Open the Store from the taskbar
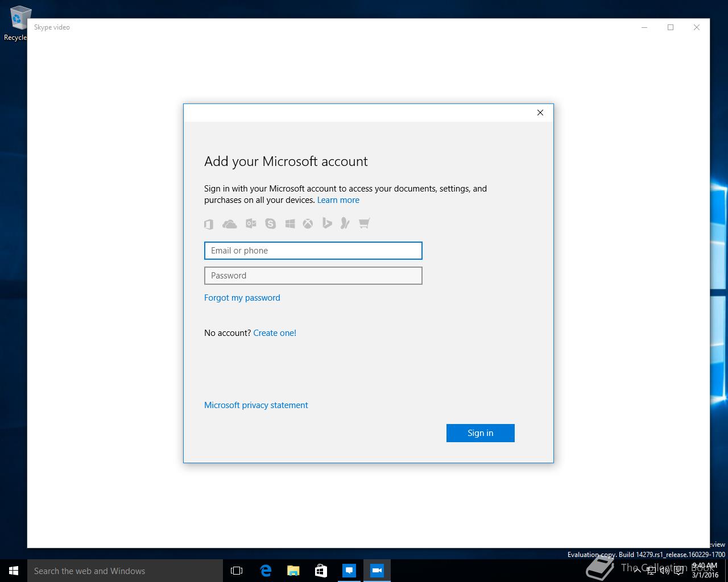This screenshot has height=582, width=728. pyautogui.click(x=321, y=571)
